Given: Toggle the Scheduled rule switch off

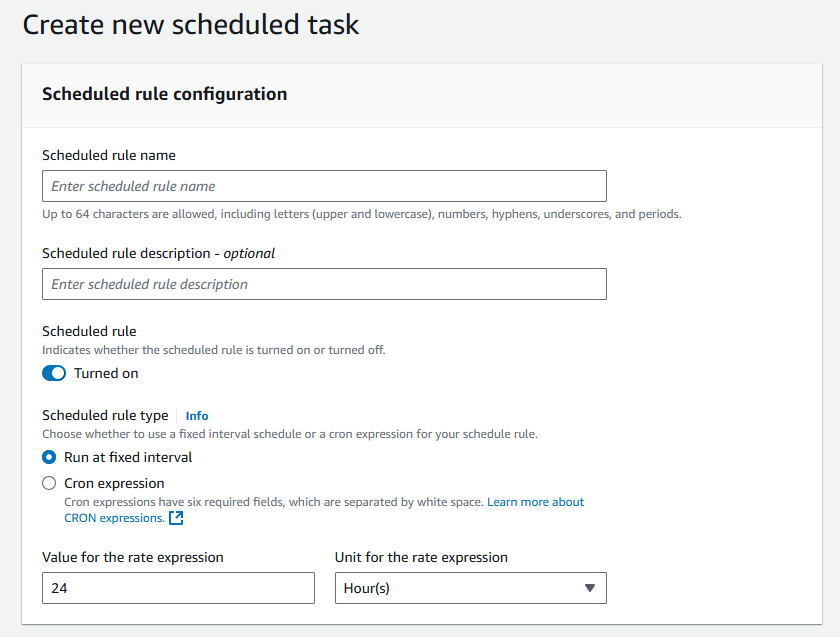Looking at the screenshot, I should 54,373.
